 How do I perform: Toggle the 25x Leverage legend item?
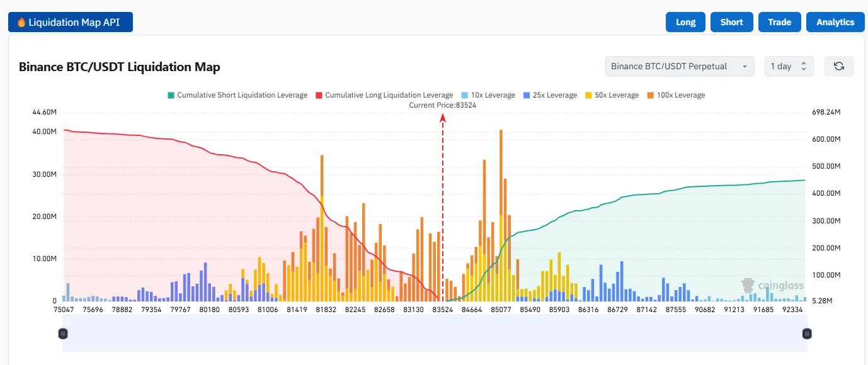(550, 95)
